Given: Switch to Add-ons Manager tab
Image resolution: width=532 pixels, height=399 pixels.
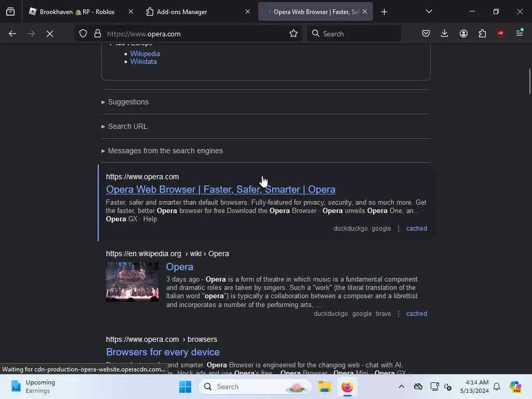Looking at the screenshot, I should click(181, 12).
